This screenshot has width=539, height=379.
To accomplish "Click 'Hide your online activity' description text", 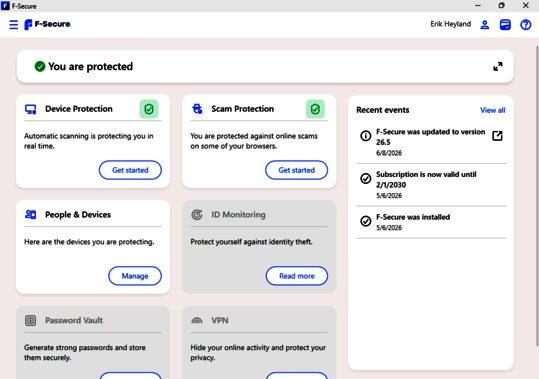I will pyautogui.click(x=258, y=353).
